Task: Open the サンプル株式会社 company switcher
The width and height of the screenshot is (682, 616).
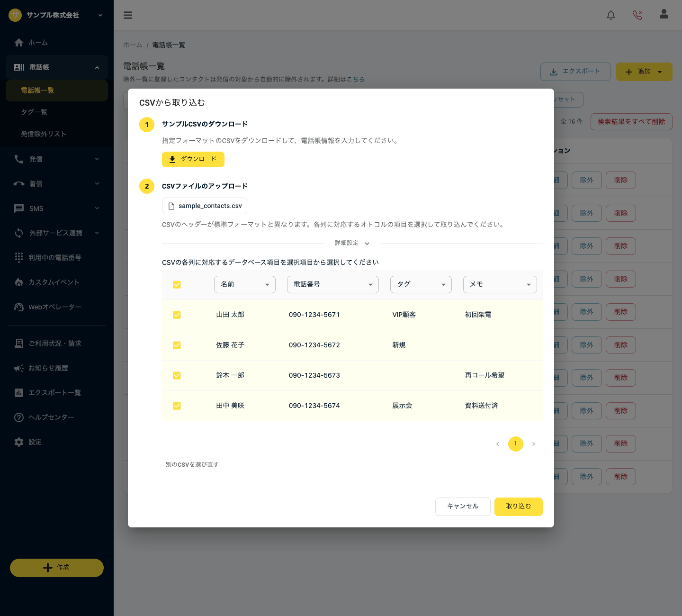Action: pos(56,15)
